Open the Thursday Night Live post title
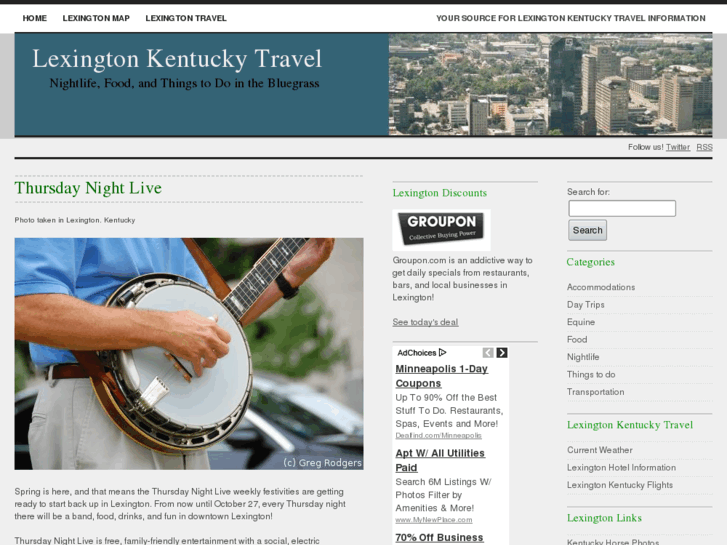 88,188
